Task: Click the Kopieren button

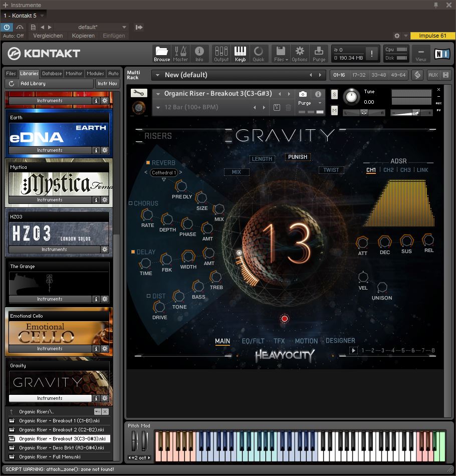Action: coord(83,36)
